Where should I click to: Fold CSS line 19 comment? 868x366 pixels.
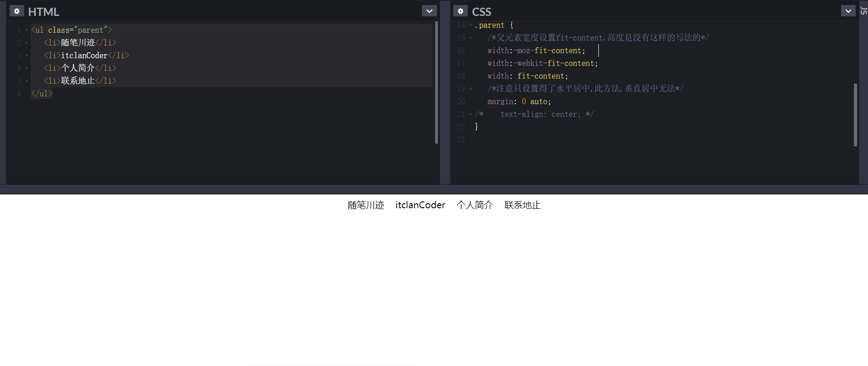471,89
